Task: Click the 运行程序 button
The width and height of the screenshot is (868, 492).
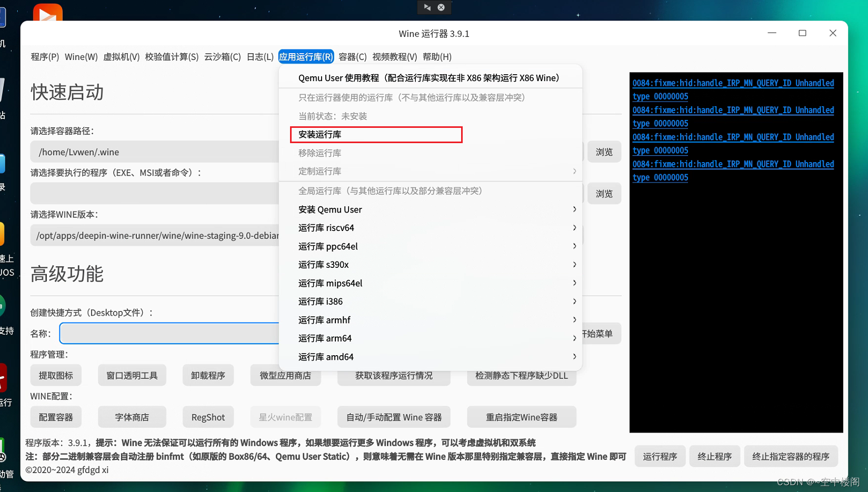Action: 660,456
